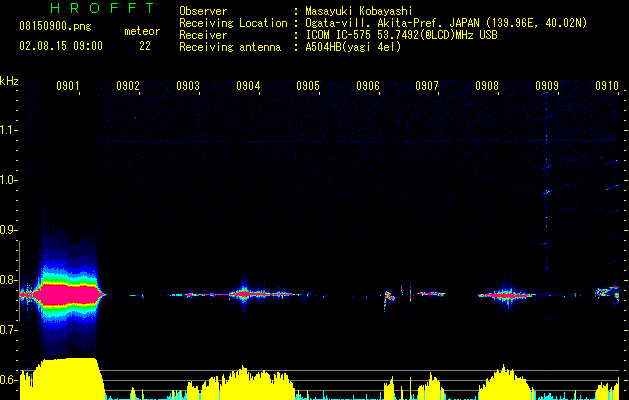
Task: Click the 0901 time marker
Action: tap(67, 85)
